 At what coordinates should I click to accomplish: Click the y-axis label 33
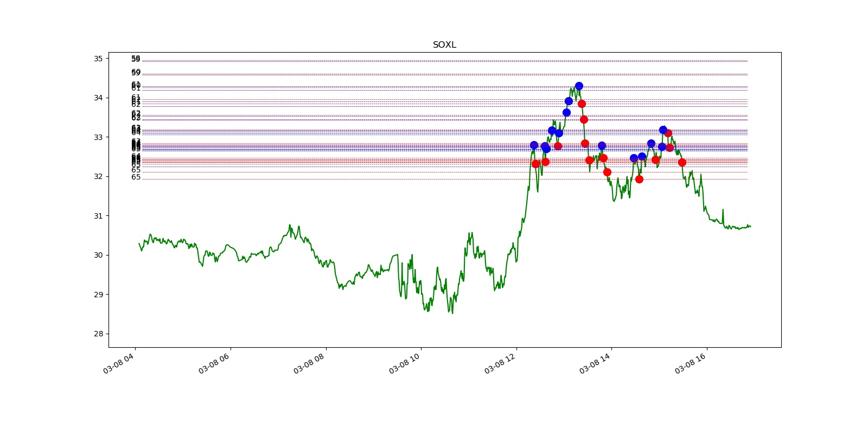tap(98, 137)
